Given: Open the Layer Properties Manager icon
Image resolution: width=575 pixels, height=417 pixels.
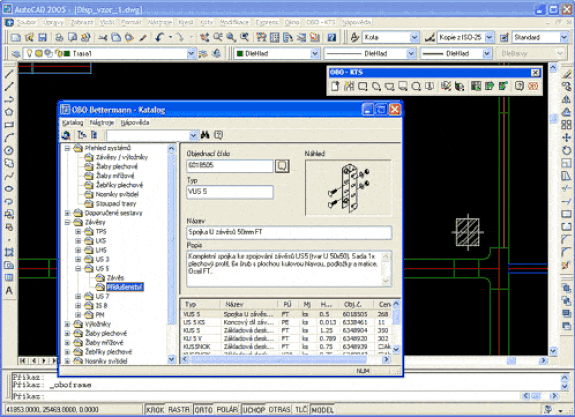Looking at the screenshot, I should coord(16,54).
